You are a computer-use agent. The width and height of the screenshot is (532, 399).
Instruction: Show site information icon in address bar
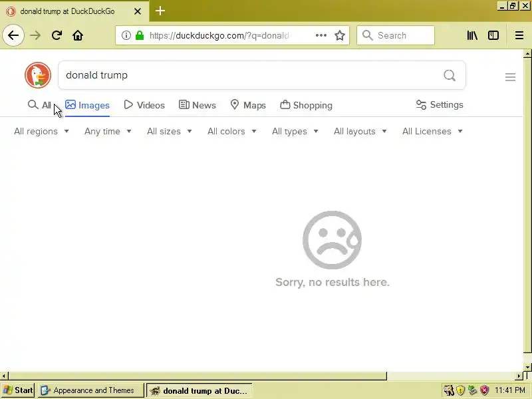click(x=126, y=35)
